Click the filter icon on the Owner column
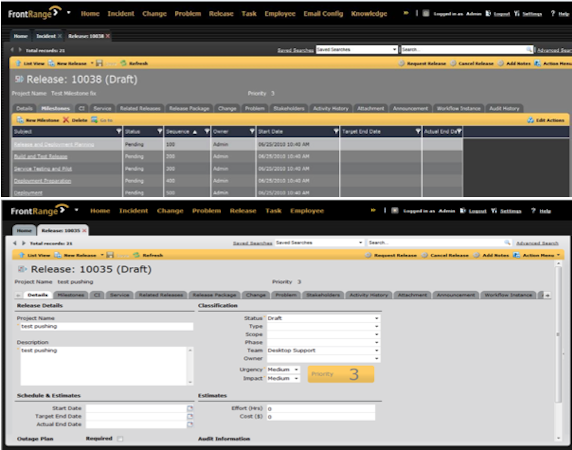Image resolution: width=572 pixels, height=450 pixels. (x=252, y=131)
